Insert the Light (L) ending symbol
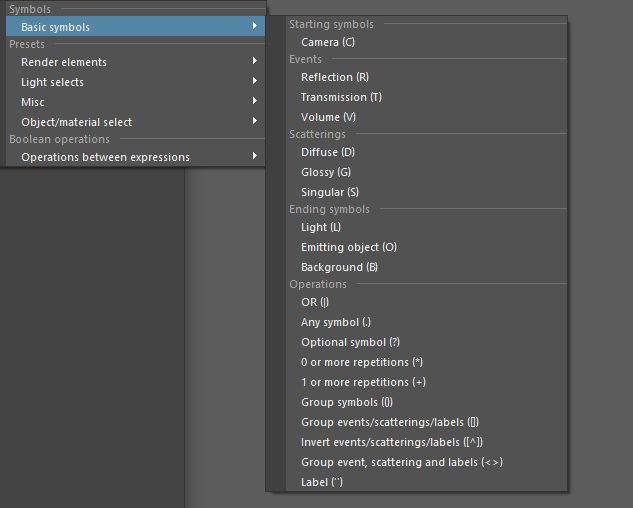 coord(426,227)
